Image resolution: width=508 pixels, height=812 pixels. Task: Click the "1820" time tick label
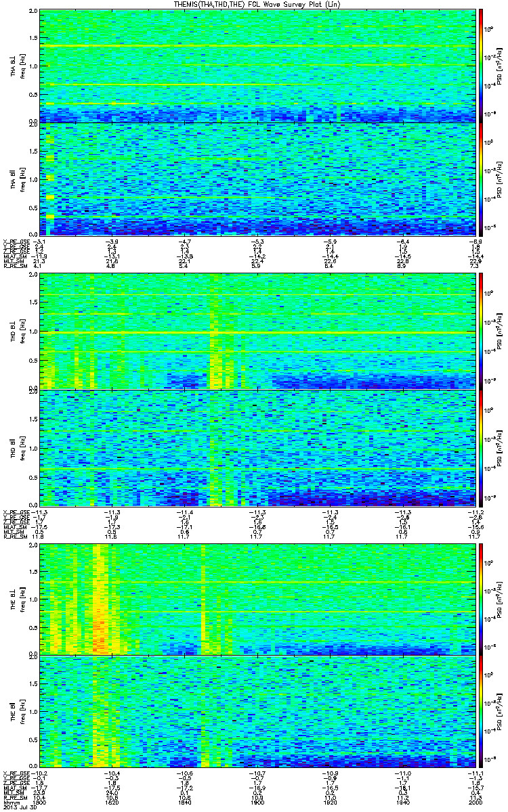coord(110,803)
